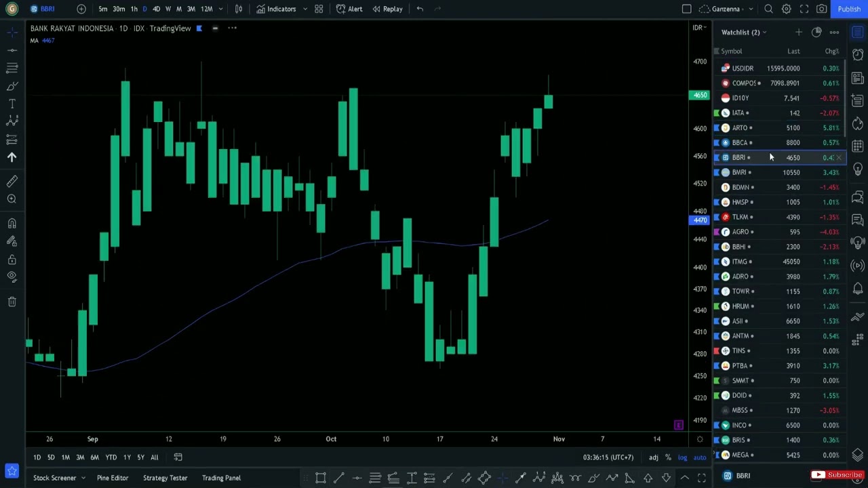868x488 pixels.
Task: Set date range to 3M
Action: coord(80,457)
